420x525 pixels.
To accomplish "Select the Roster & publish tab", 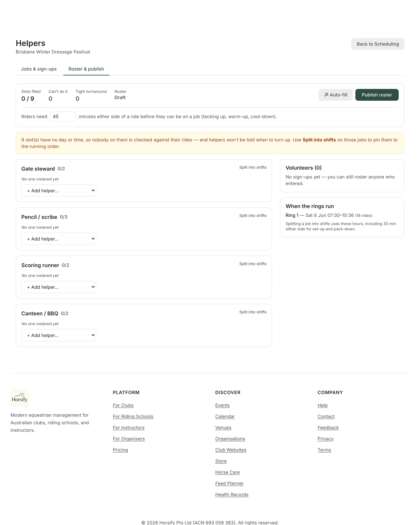I will point(86,69).
